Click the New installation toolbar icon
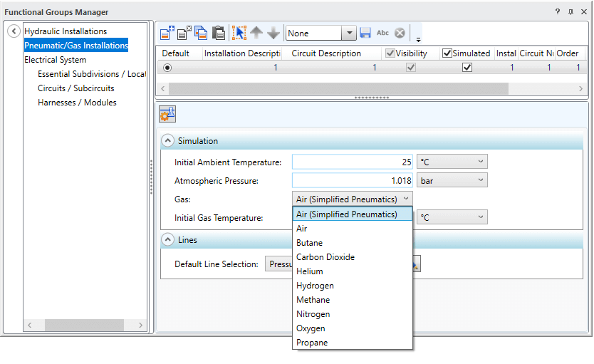 point(167,33)
